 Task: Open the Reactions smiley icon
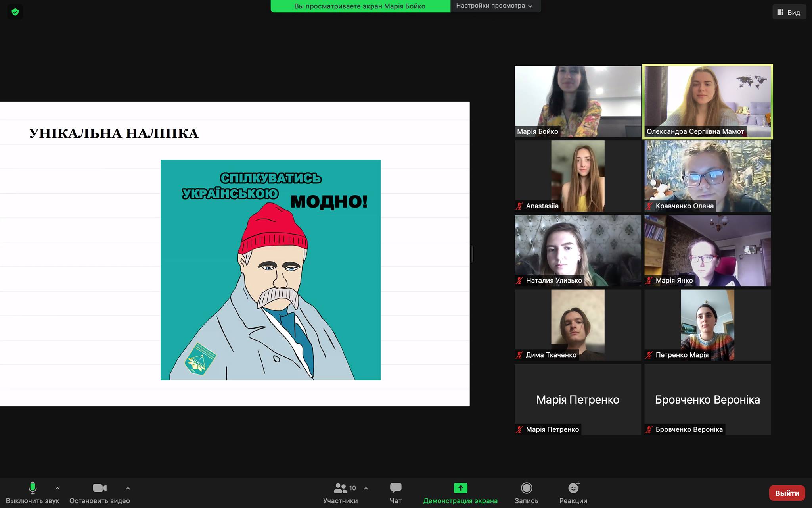[x=573, y=488]
